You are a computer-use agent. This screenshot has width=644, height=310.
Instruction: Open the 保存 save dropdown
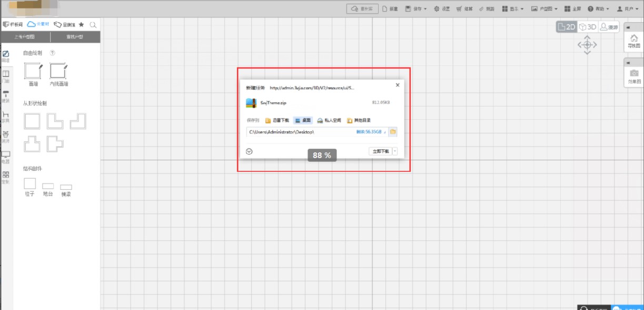pyautogui.click(x=416, y=9)
